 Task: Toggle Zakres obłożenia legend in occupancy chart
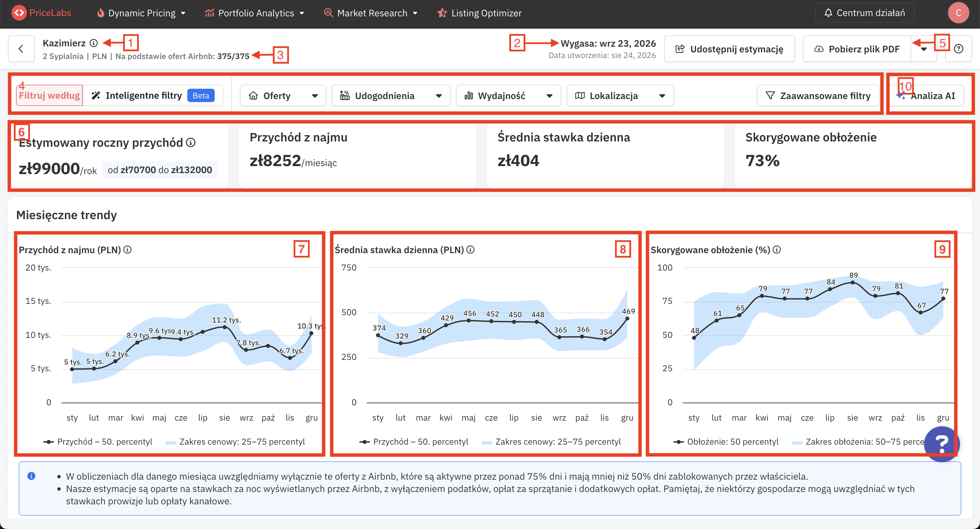click(859, 442)
